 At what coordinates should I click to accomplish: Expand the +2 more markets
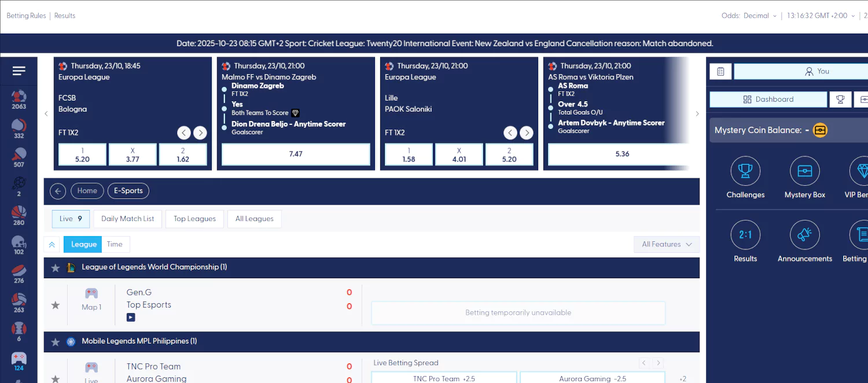683,379
